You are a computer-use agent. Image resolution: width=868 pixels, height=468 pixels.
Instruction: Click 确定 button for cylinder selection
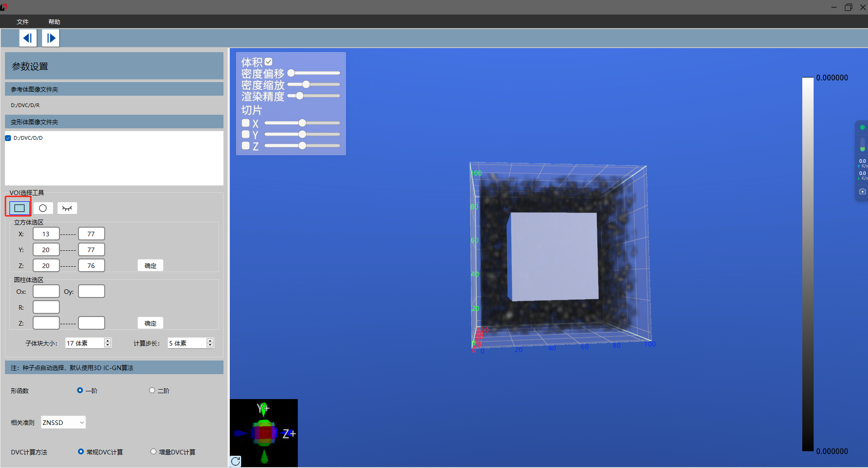pyautogui.click(x=150, y=323)
